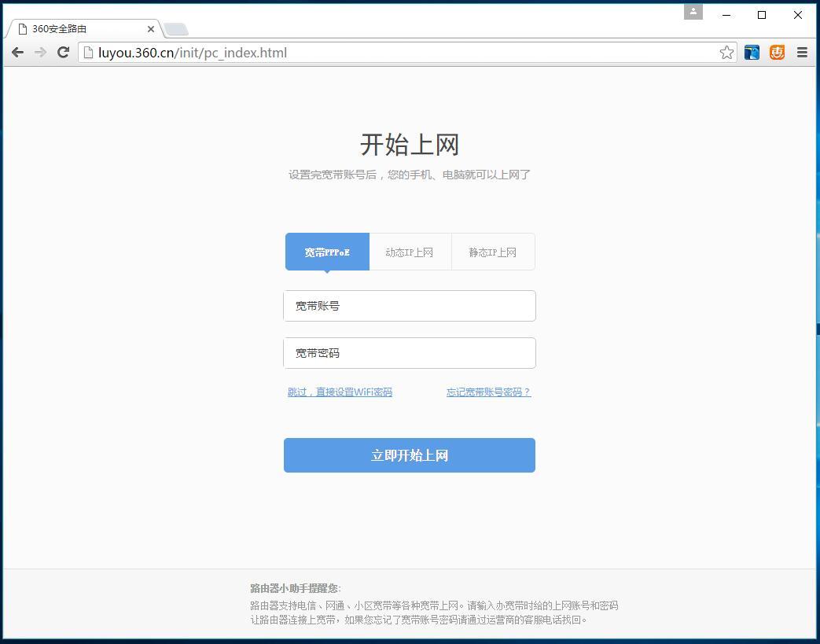Click the browser back navigation arrow
Viewport: 820px width, 644px height.
pos(17,52)
